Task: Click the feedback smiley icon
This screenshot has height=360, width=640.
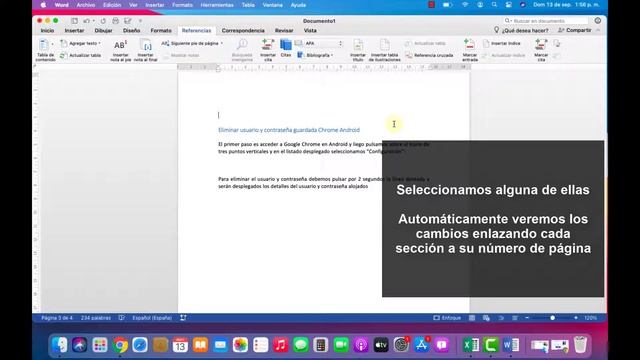Action: [598, 20]
